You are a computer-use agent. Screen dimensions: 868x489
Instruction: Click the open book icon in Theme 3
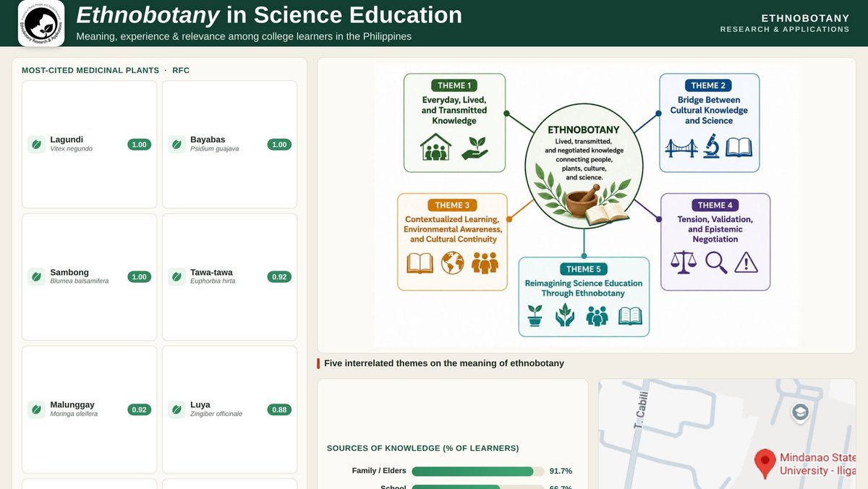420,263
